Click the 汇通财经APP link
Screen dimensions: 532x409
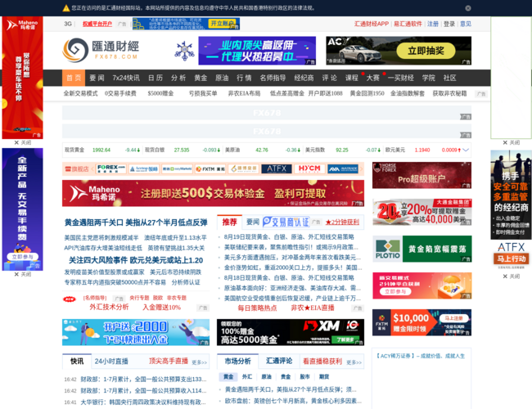pos(372,24)
